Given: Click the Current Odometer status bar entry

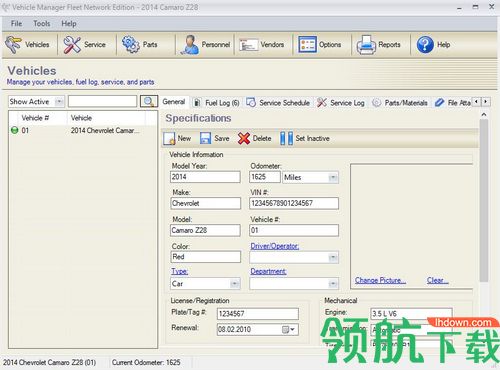Looking at the screenshot, I should coord(146,362).
